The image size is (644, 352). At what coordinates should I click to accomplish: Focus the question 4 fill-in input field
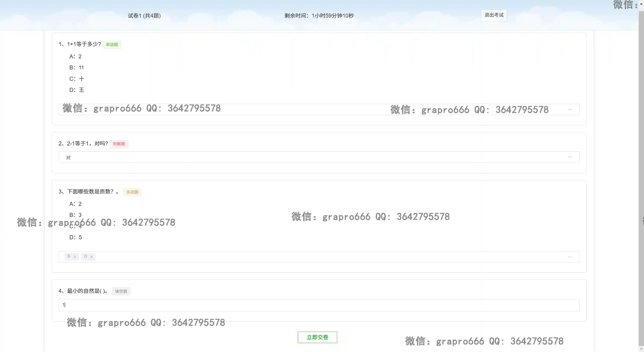tap(319, 305)
